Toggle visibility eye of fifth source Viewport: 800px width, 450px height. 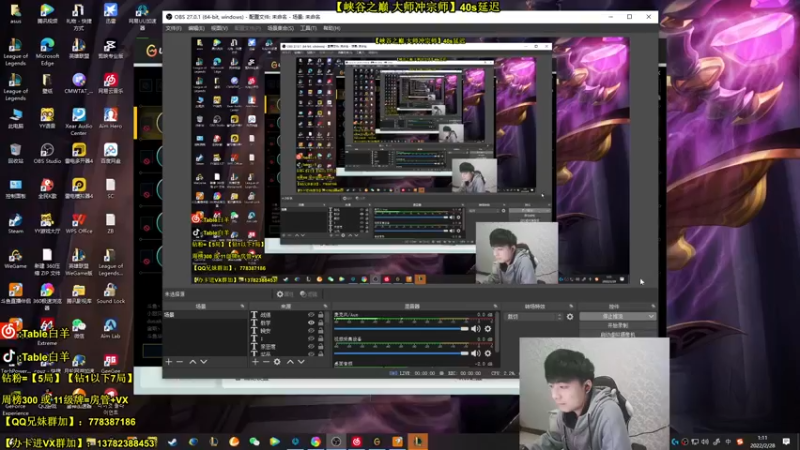point(311,346)
